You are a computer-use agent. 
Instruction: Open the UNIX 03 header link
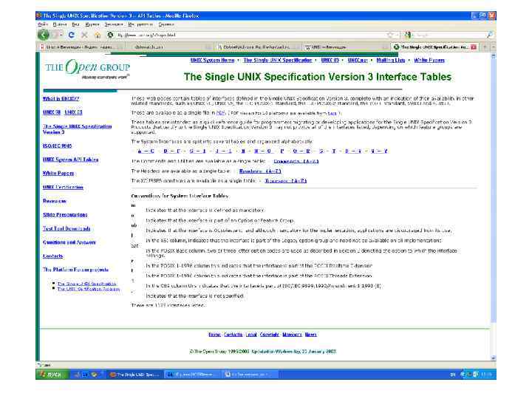pyautogui.click(x=330, y=60)
